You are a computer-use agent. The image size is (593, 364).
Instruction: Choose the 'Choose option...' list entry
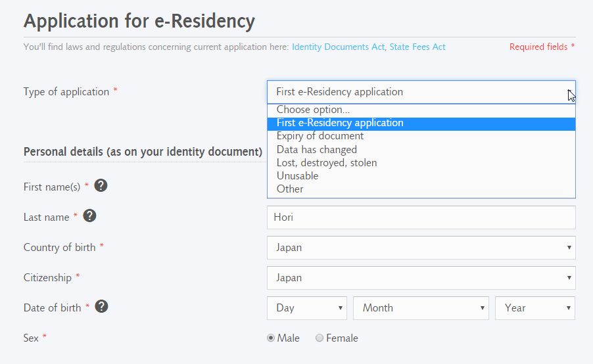coord(421,110)
